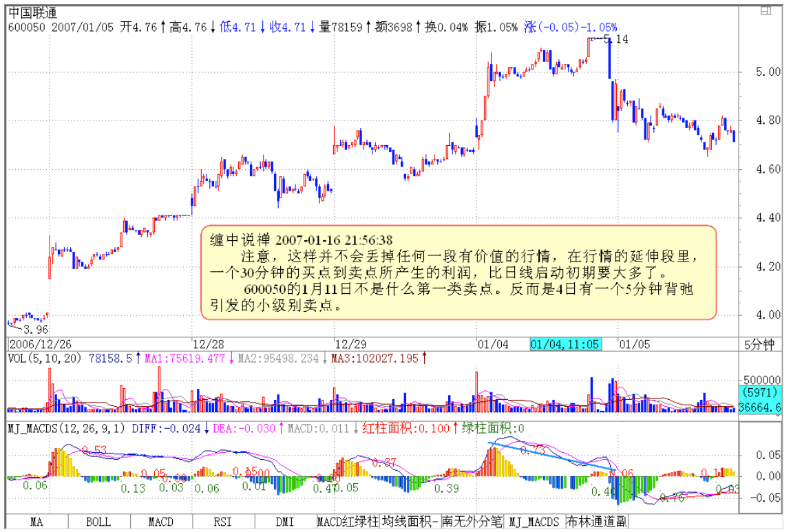Click the 2006/12/26 date label
Screen dimensions: 791x532
click(x=41, y=344)
